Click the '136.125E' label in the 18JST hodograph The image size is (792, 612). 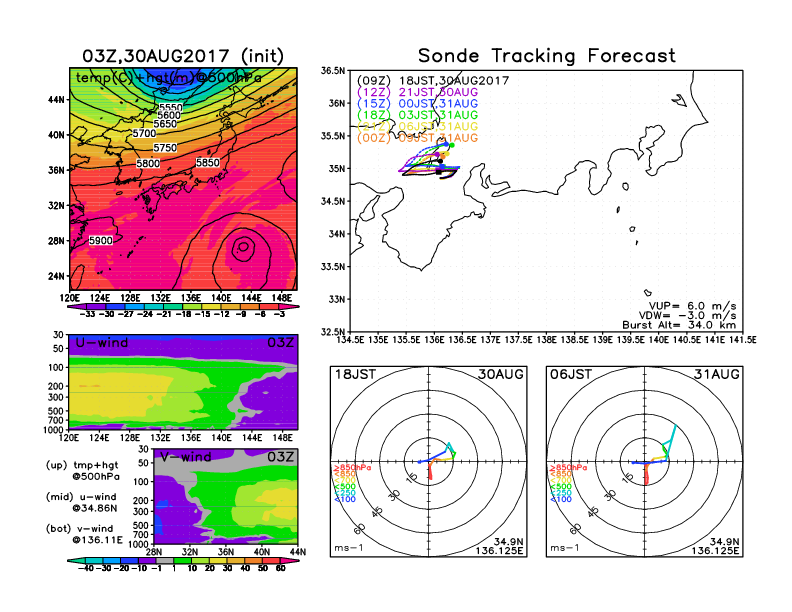point(499,550)
